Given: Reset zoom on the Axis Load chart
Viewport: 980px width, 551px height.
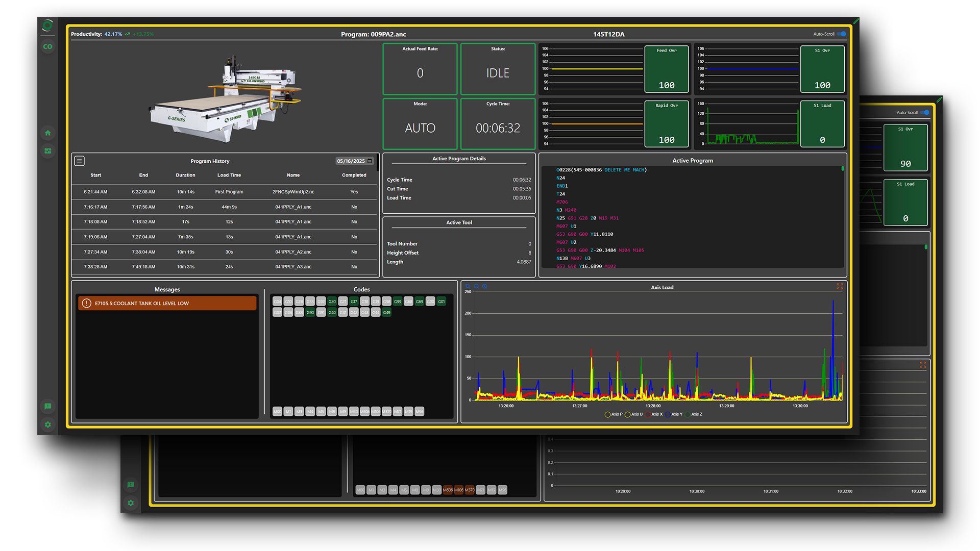Looking at the screenshot, I should 468,286.
